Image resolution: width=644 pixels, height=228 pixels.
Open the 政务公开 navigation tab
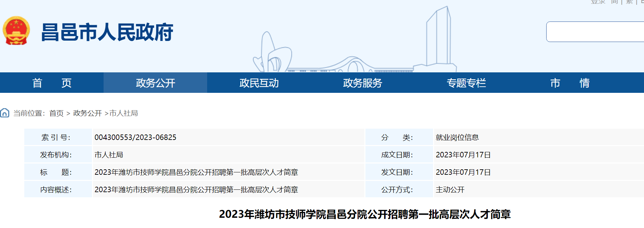click(x=155, y=83)
